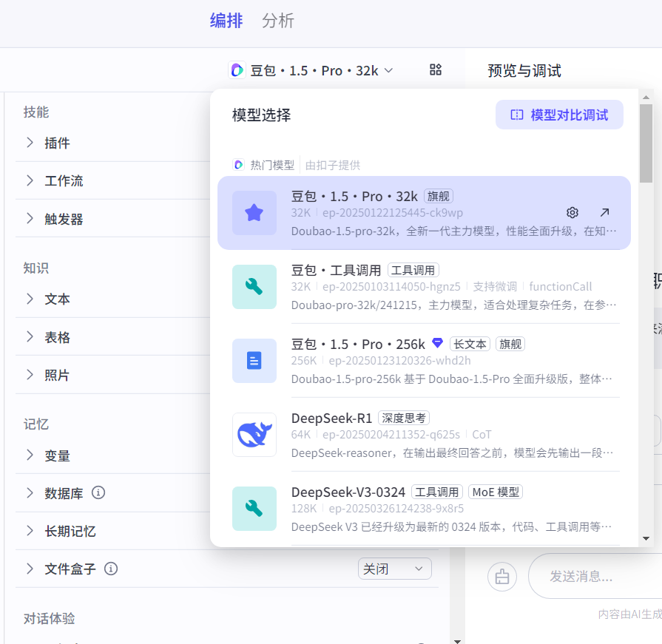The width and height of the screenshot is (662, 644).
Task: Click the Doubao logo in model selector
Action: point(237,70)
